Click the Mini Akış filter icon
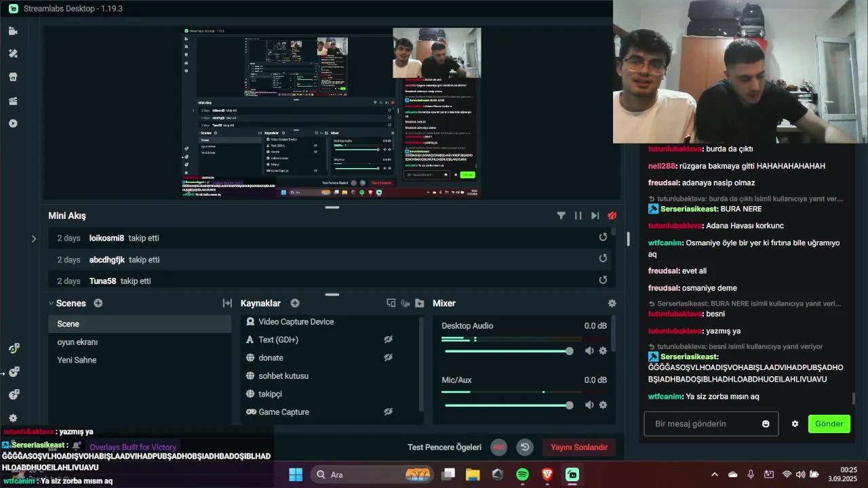Viewport: 868px width, 488px height. tap(561, 216)
